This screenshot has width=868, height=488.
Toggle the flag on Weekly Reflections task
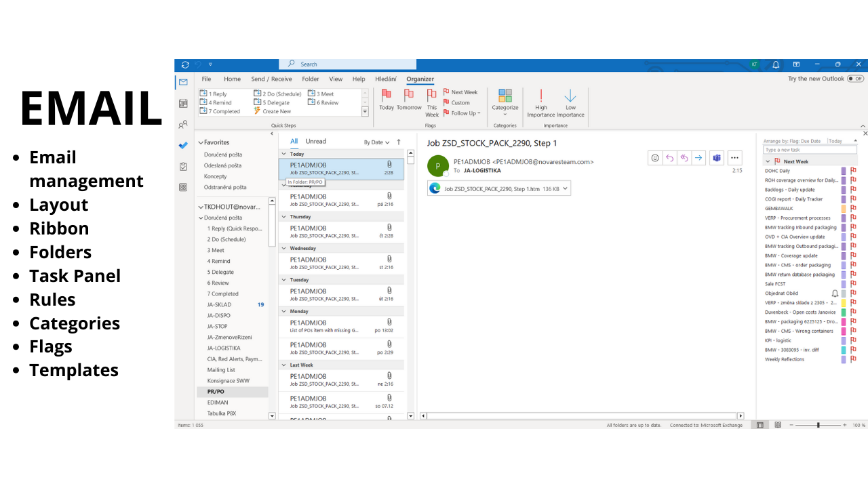[853, 359]
